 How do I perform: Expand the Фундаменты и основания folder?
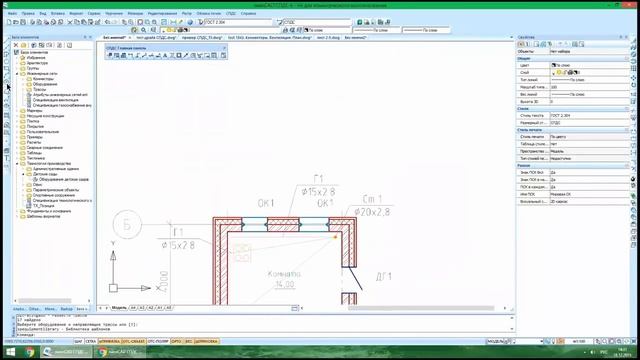click(x=18, y=211)
